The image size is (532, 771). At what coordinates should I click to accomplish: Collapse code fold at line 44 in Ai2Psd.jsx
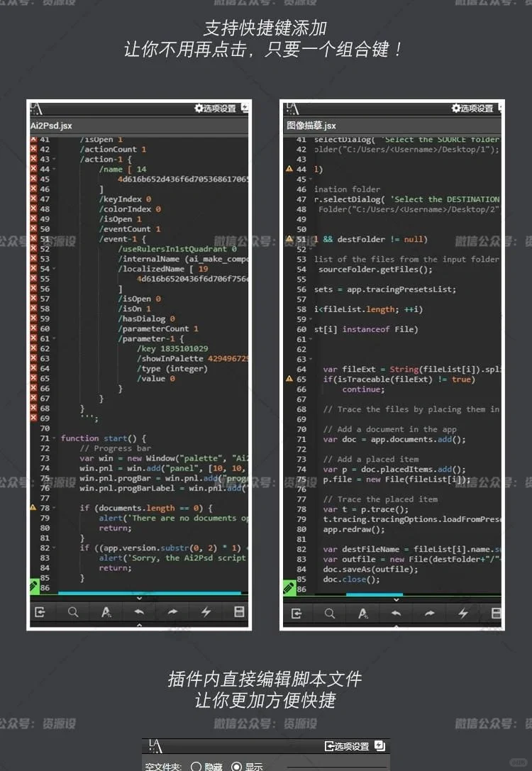54,169
